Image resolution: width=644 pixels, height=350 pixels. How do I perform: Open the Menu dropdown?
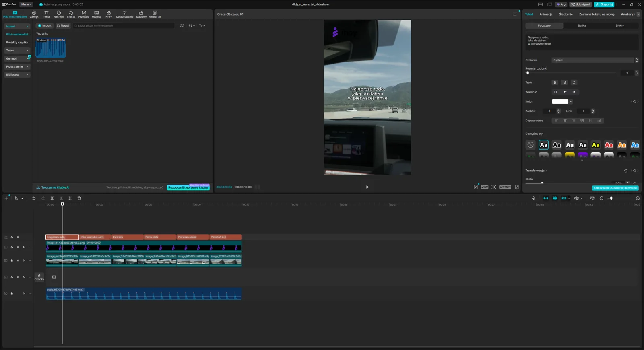pos(26,4)
